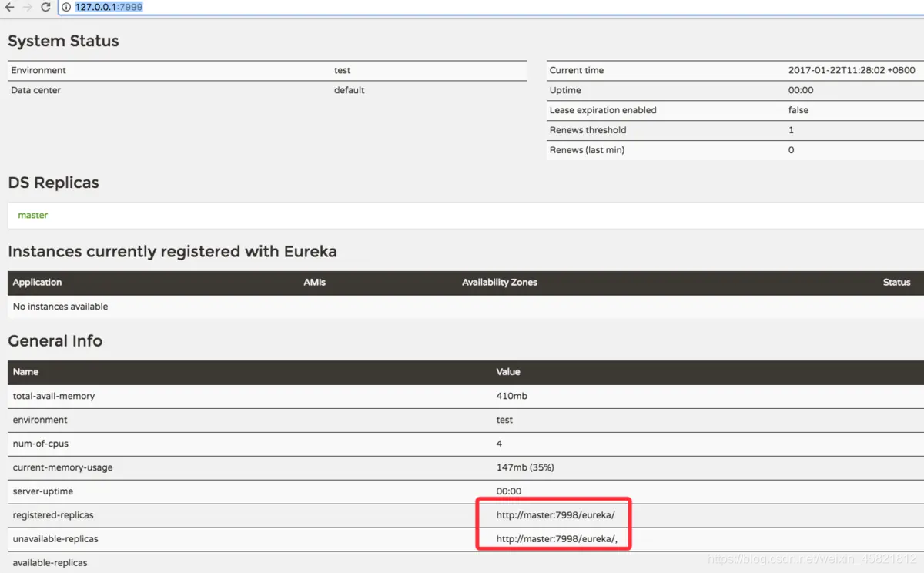Click the unavailable-replicas URL value
The height and width of the screenshot is (573, 924).
point(557,539)
